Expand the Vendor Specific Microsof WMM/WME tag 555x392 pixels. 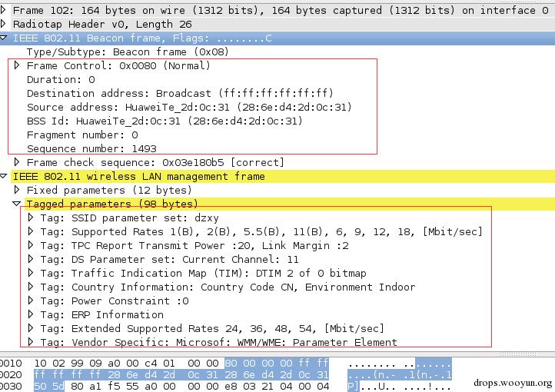(x=31, y=342)
